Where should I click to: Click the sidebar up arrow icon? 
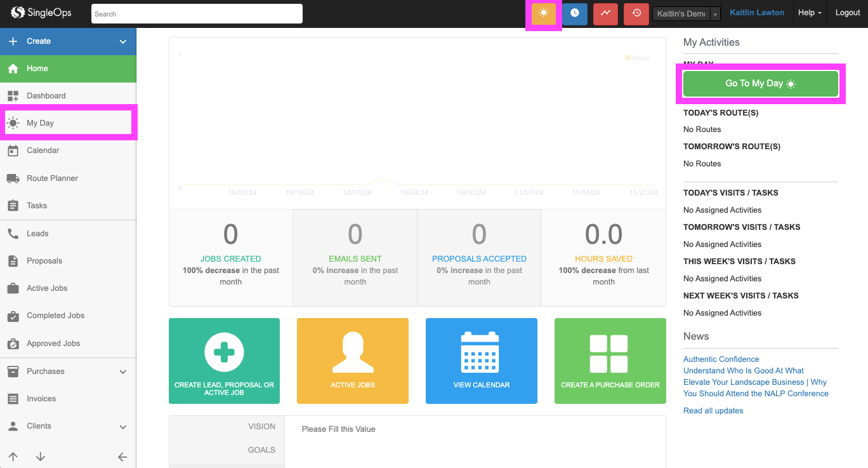(x=13, y=457)
